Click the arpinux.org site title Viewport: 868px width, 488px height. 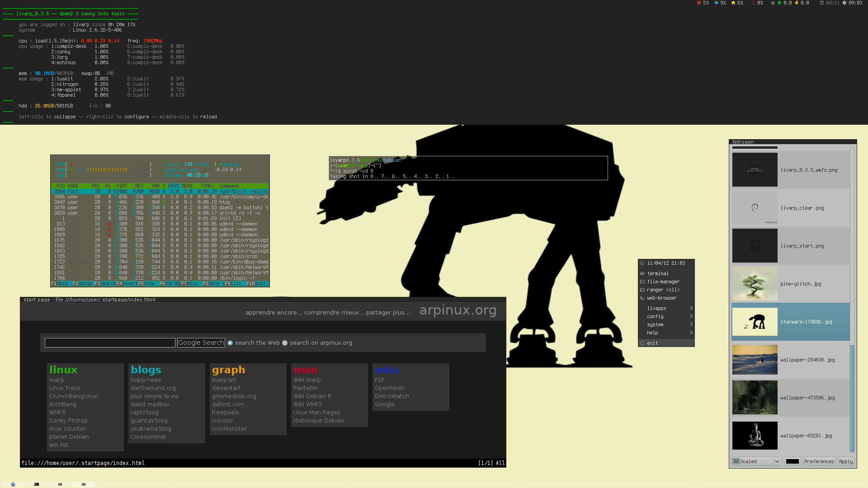tap(458, 310)
